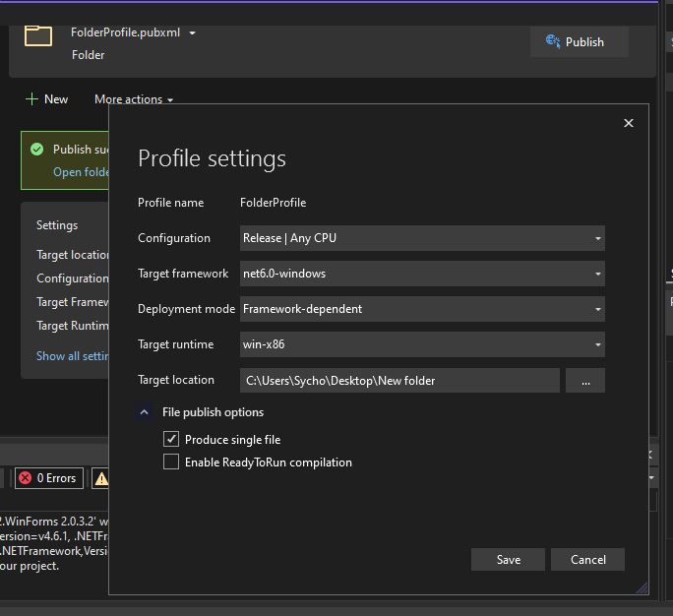Close the Profile settings dialog
The width and height of the screenshot is (673, 616).
(629, 123)
